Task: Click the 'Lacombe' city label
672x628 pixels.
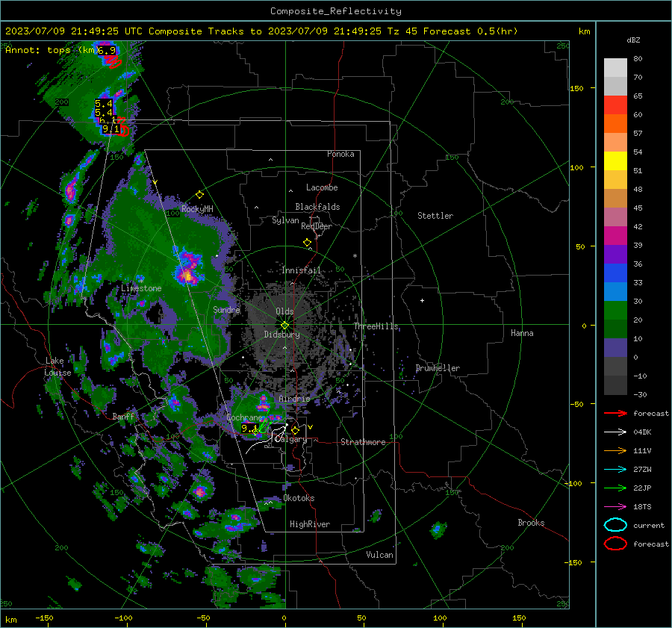Action: (x=322, y=187)
